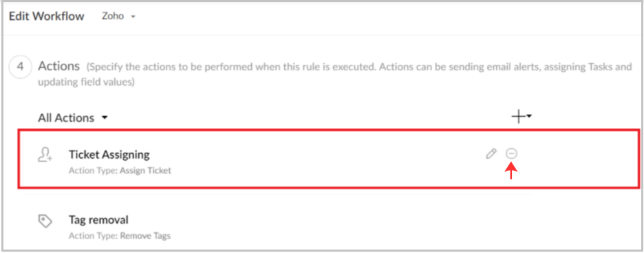Click Action Type: Remove Tags subtitle
Image resolution: width=644 pixels, height=253 pixels.
coord(120,236)
